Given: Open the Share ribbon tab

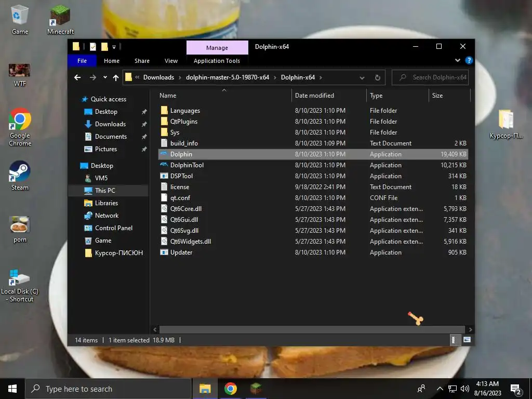Looking at the screenshot, I should pyautogui.click(x=142, y=61).
